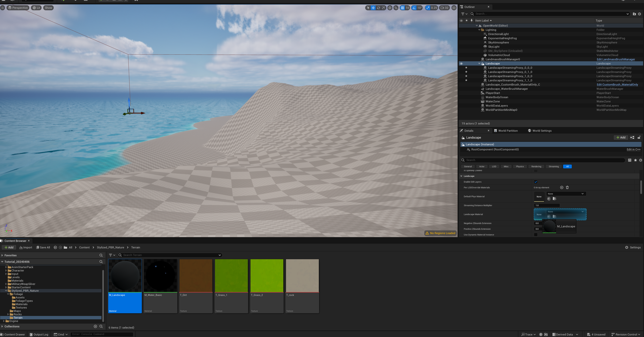The width and height of the screenshot is (644, 337).
Task: Uncheck Enable Edit Layers checkbox
Action: pyautogui.click(x=535, y=182)
